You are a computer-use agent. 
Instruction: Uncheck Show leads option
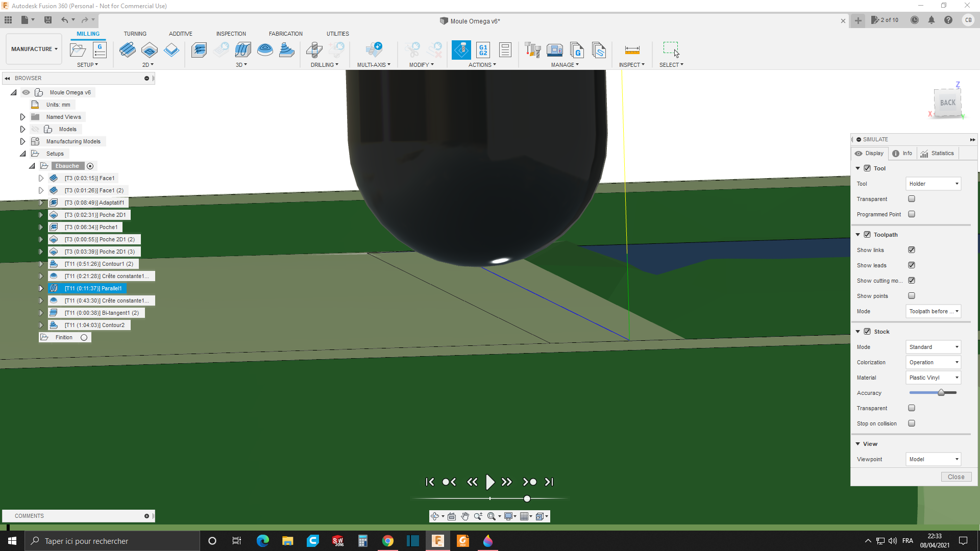[x=912, y=265]
